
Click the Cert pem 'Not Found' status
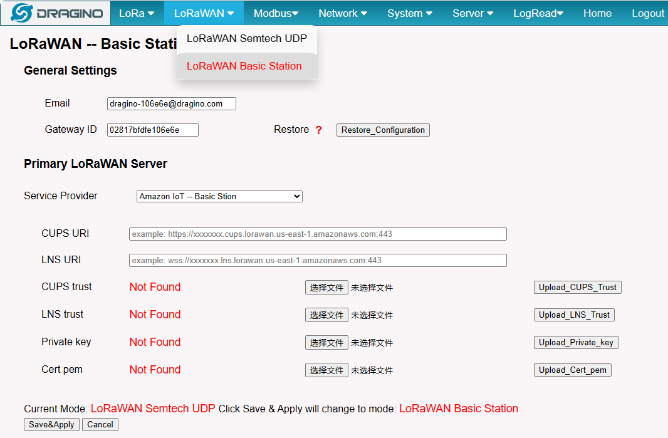coord(155,369)
